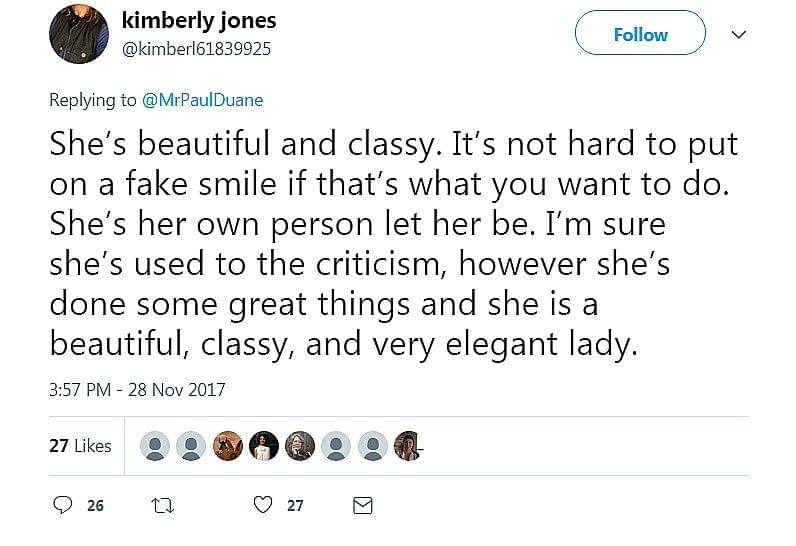Open @MrPaulDuane profile link
Screen dimensions: 796x546
[207, 100]
